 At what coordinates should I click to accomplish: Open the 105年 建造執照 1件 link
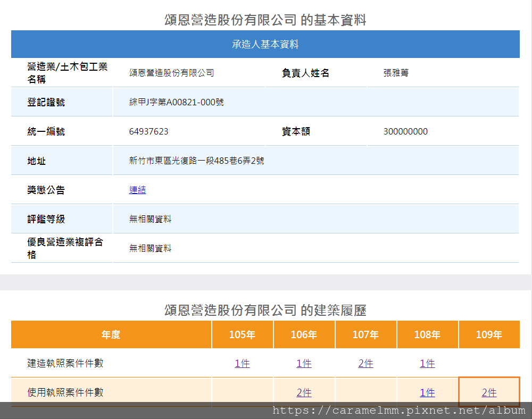tap(242, 363)
